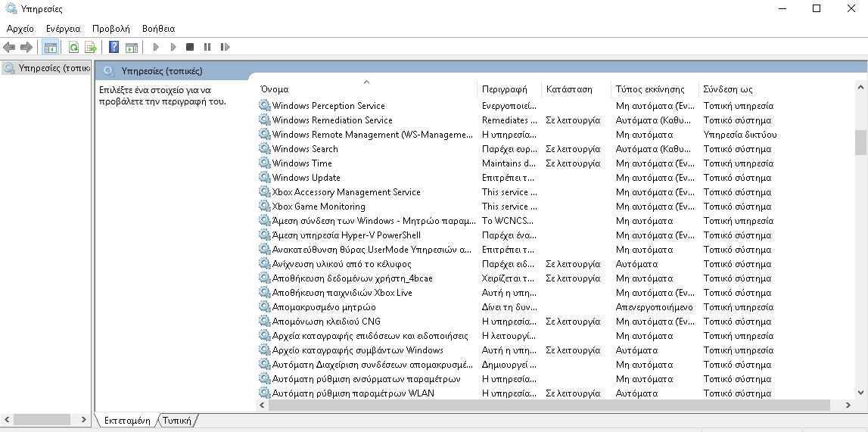Open the Αρχείο menu
Image resolution: width=868 pixels, height=432 pixels.
(20, 29)
